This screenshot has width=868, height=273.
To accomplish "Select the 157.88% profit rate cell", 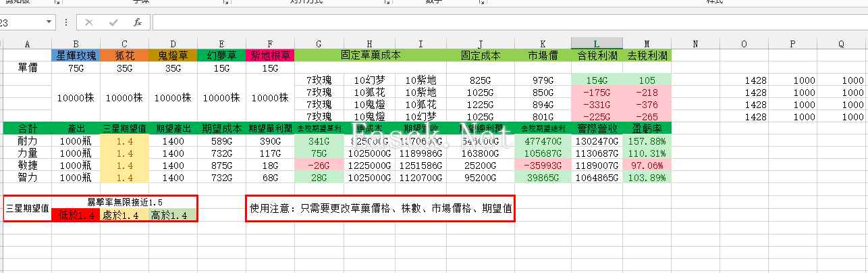I will [x=647, y=141].
